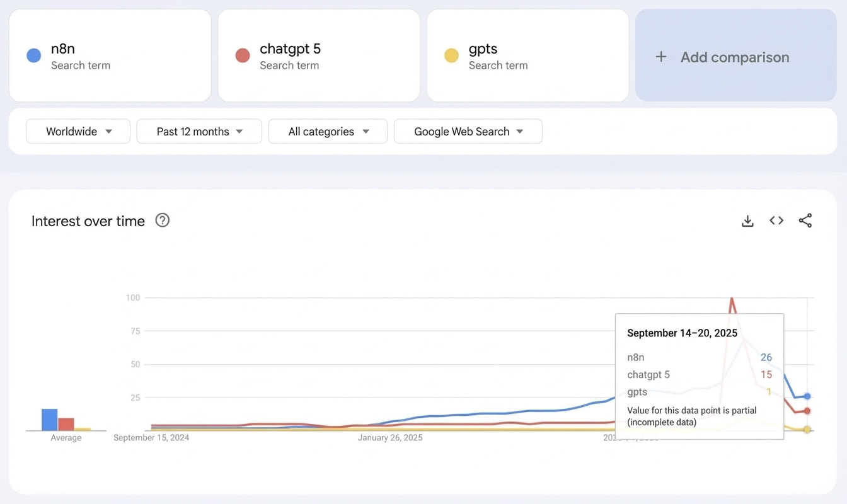847x504 pixels.
Task: Click the yellow gpts color dot
Action: (451, 56)
